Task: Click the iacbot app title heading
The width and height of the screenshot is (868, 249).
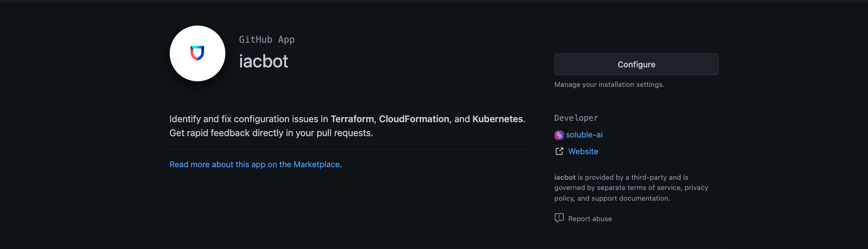Action: click(x=263, y=61)
